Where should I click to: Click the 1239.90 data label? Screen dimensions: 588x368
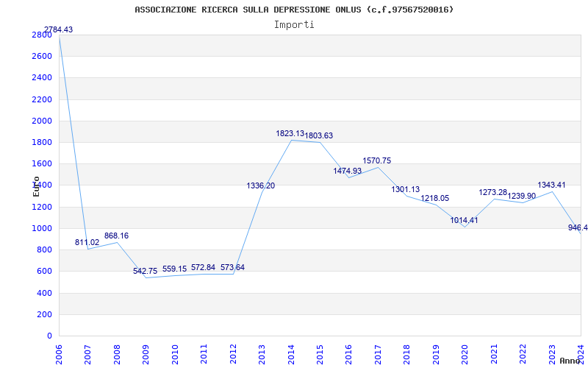click(x=522, y=196)
